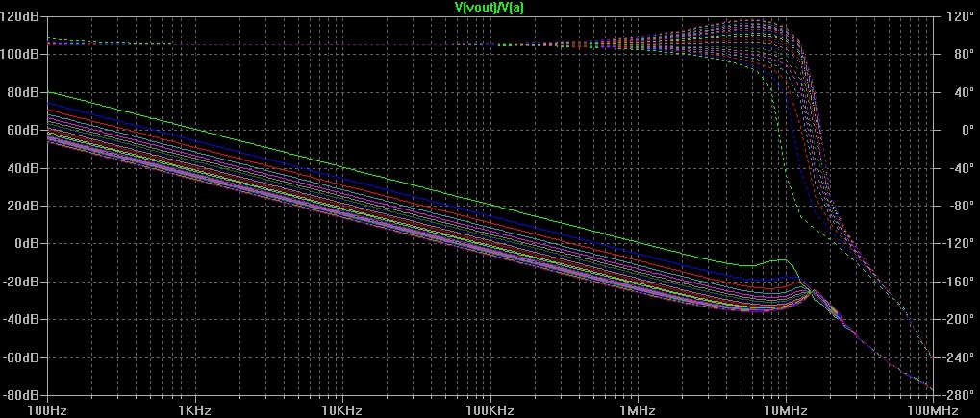
Task: Select the 1MHz frequency axis label
Action: (639, 410)
